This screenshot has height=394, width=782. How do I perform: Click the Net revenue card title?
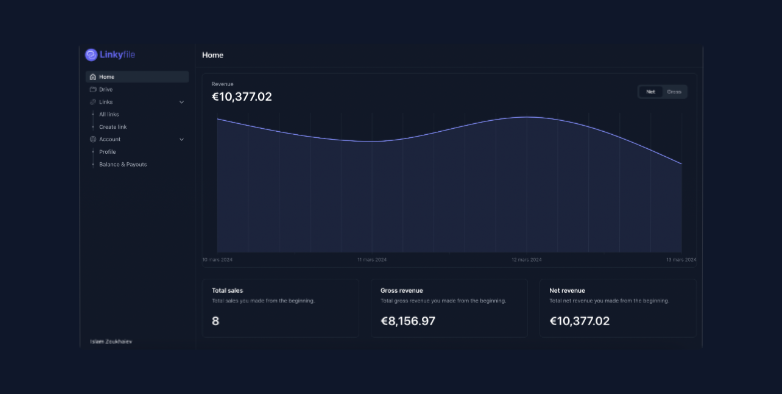pos(568,290)
